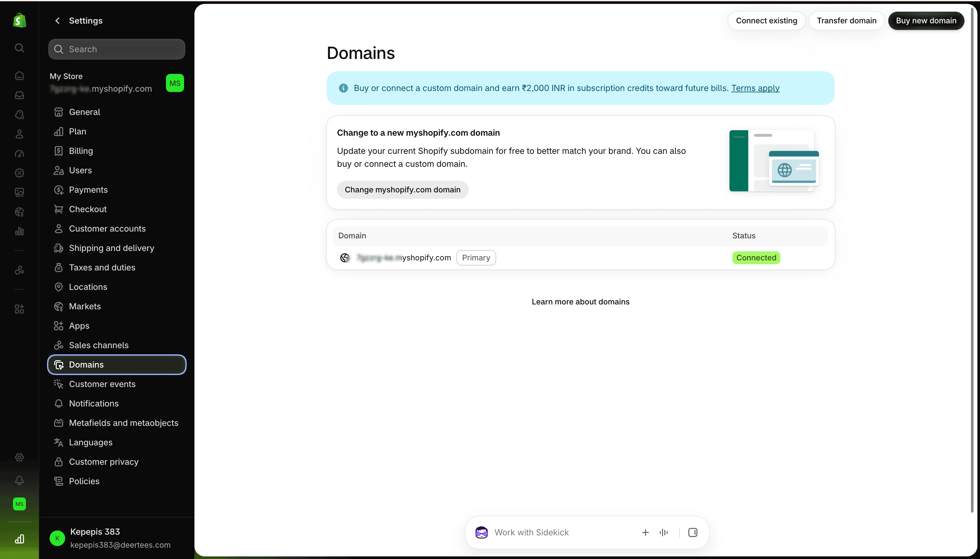Screen dimensions: 980x559
Task: Click the K user avatar for Kepepis 383
Action: coord(57,538)
